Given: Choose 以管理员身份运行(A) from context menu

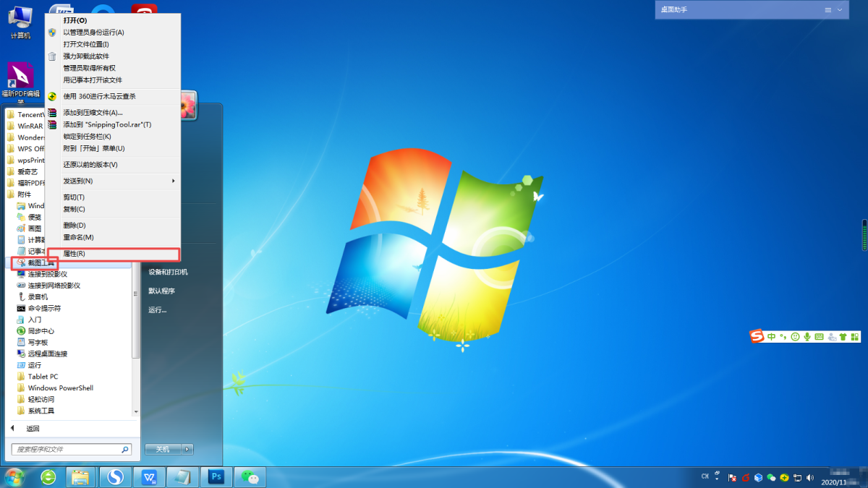Looking at the screenshot, I should [93, 33].
